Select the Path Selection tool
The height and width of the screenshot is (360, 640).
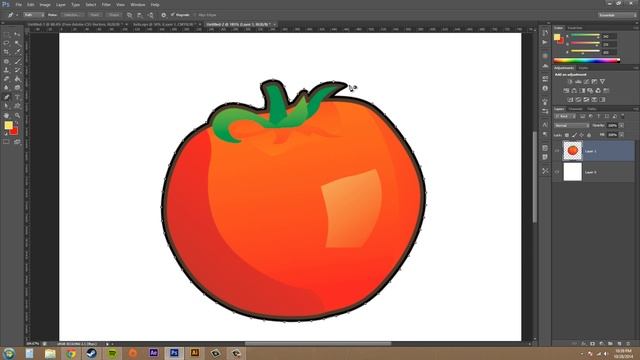[6, 106]
